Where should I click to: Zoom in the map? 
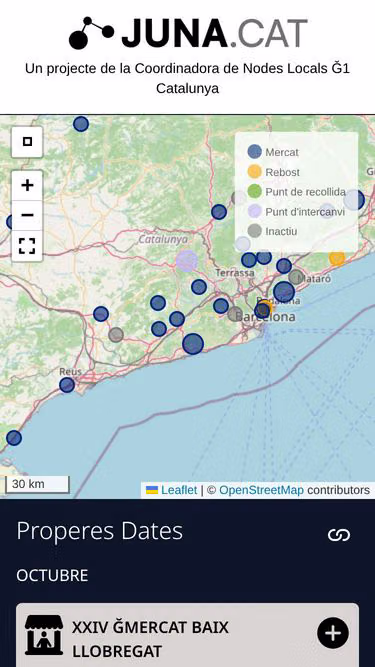click(x=27, y=185)
